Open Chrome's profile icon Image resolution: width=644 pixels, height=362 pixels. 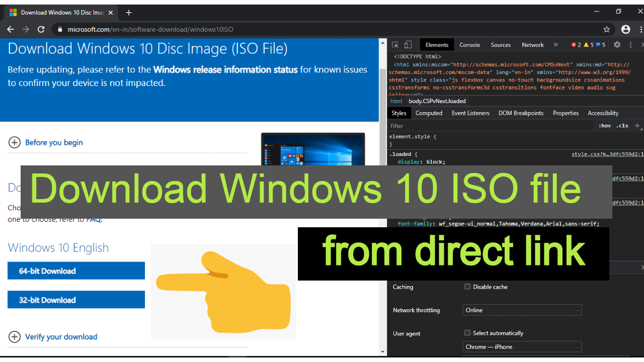point(625,29)
